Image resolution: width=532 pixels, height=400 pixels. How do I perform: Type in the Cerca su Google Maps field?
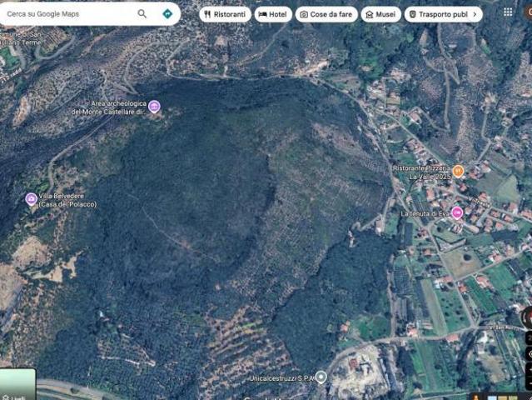pos(67,14)
